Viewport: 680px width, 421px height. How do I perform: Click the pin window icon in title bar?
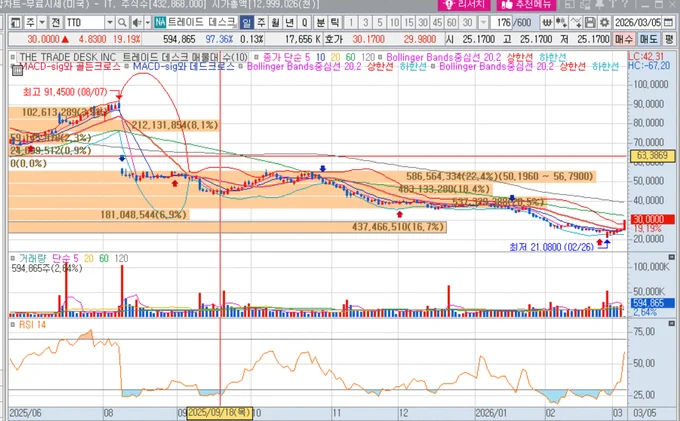coord(600,4)
